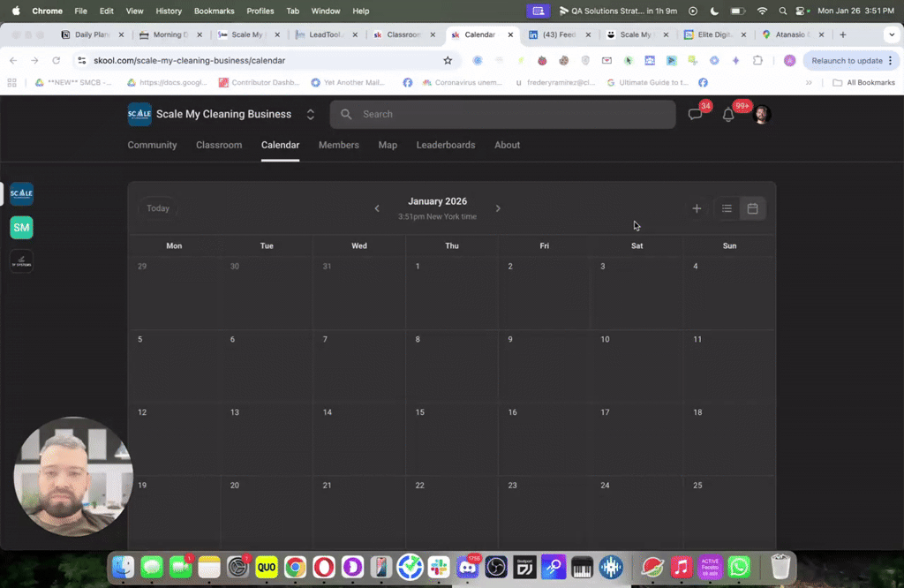Click the circular webcam video overlay
Screen dimensions: 904x588
click(x=73, y=477)
